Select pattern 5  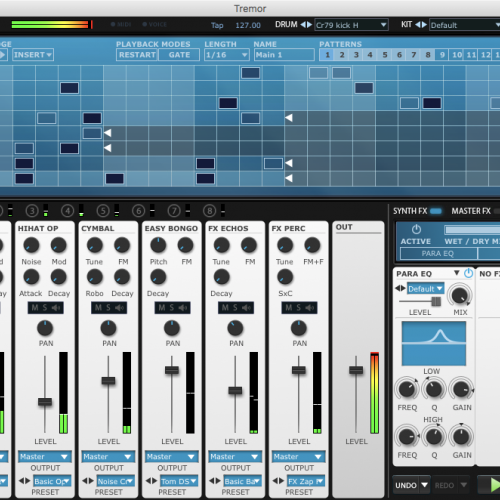pyautogui.click(x=385, y=55)
